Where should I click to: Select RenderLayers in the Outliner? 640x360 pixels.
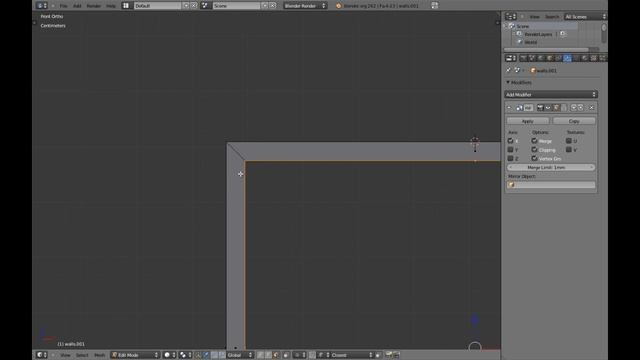538,34
